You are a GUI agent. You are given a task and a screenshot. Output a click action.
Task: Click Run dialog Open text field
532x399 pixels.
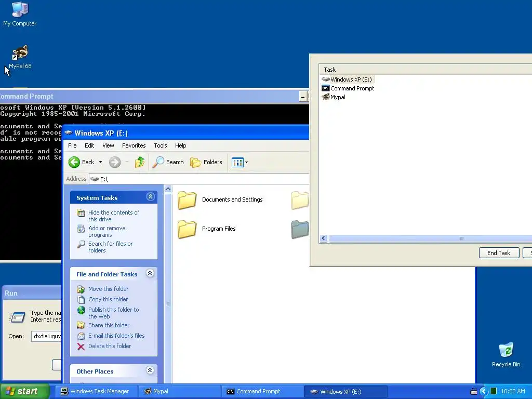(46, 336)
